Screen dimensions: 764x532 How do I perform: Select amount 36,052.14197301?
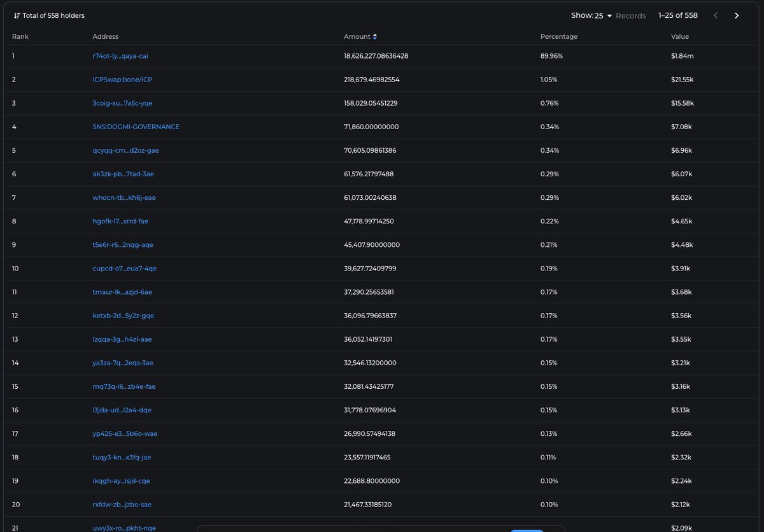[x=368, y=339]
